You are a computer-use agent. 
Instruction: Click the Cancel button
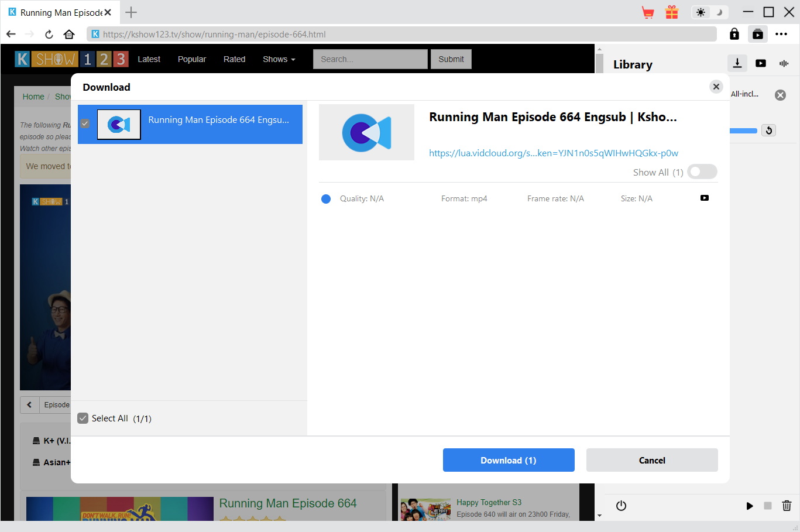pyautogui.click(x=652, y=460)
